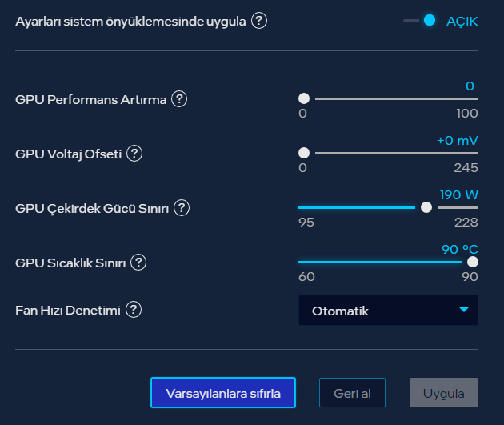
Task: Click the +0 mV voltage offset value
Action: [457, 140]
